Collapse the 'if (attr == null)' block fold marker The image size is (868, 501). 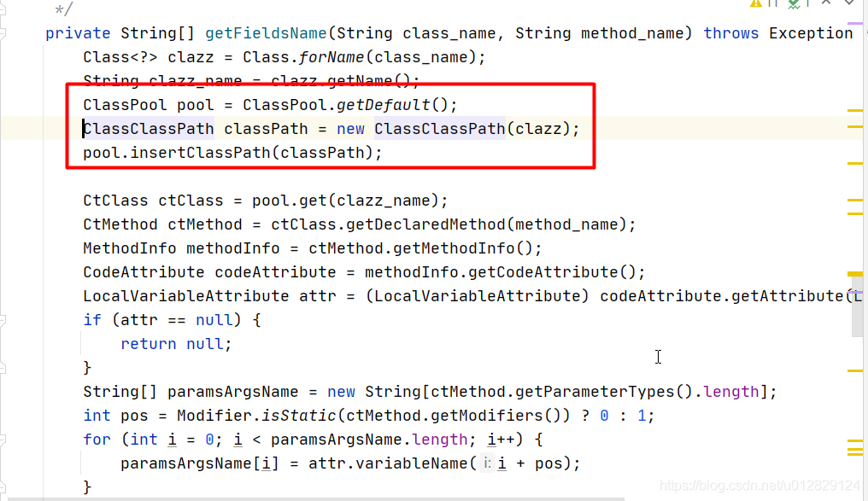(x=3, y=320)
